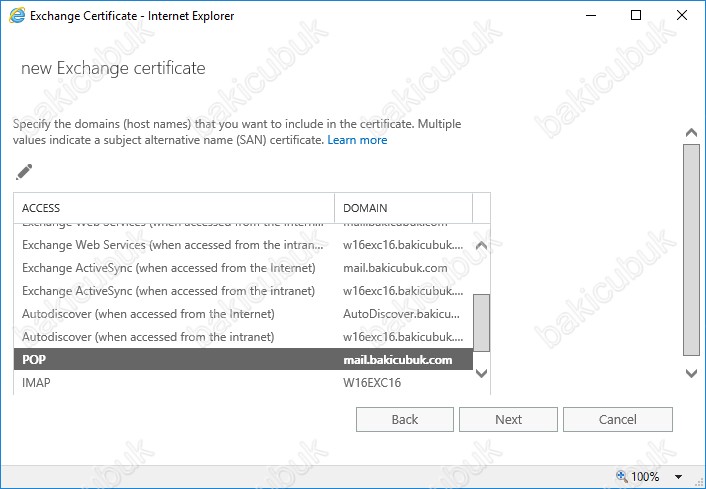Click the page scrollbar thumb
706x489 pixels.
tap(691, 250)
